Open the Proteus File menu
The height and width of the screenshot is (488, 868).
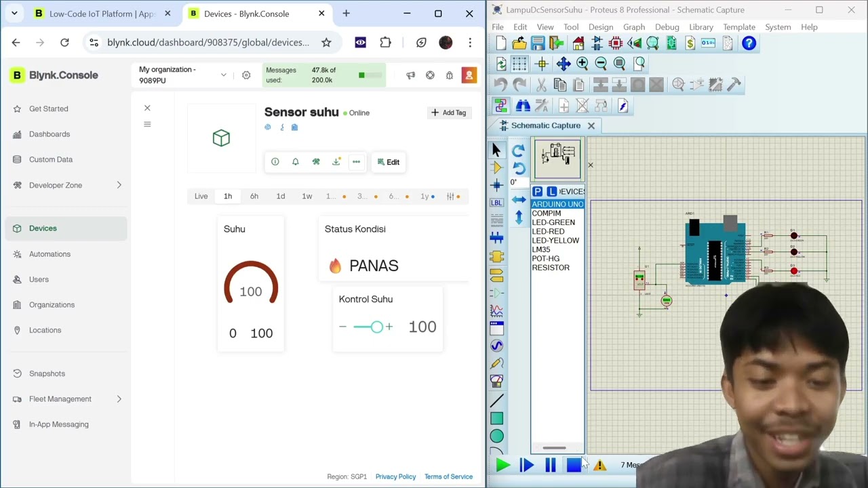498,27
